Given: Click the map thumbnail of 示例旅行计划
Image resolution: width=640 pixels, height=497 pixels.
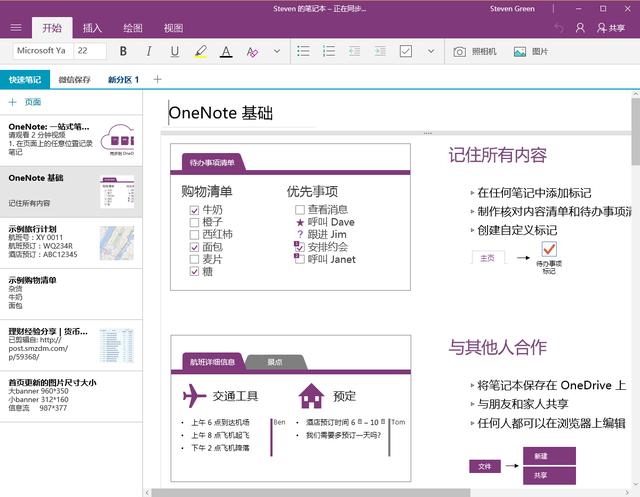Looking at the screenshot, I should coord(117,243).
